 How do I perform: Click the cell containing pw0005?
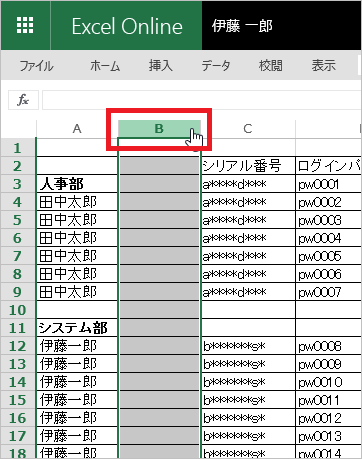coord(329,256)
